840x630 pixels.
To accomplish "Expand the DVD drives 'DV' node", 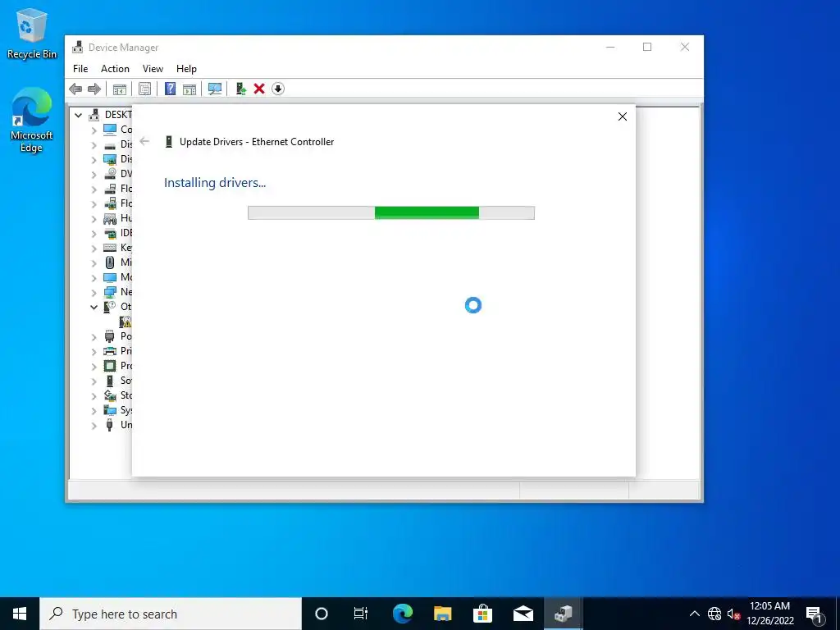I will [94, 174].
